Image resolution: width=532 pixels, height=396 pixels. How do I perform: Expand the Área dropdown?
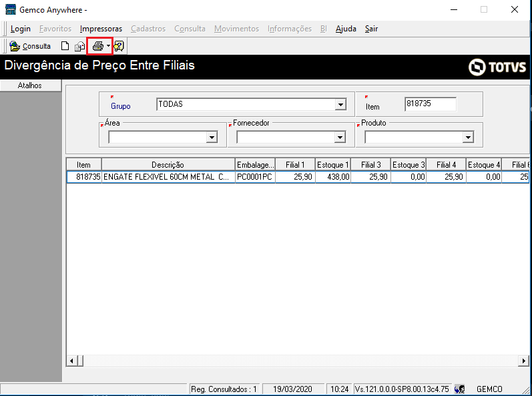pyautogui.click(x=212, y=138)
